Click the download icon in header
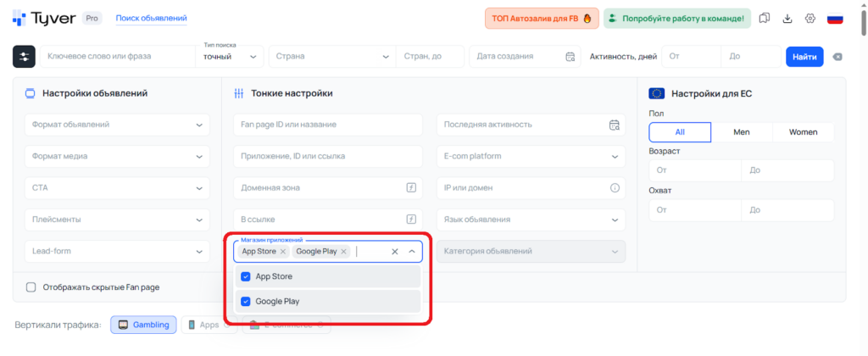This screenshot has width=868, height=356. pos(787,18)
